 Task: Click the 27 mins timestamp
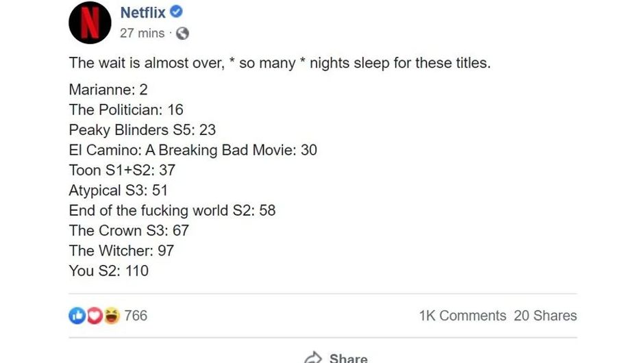[x=142, y=33]
